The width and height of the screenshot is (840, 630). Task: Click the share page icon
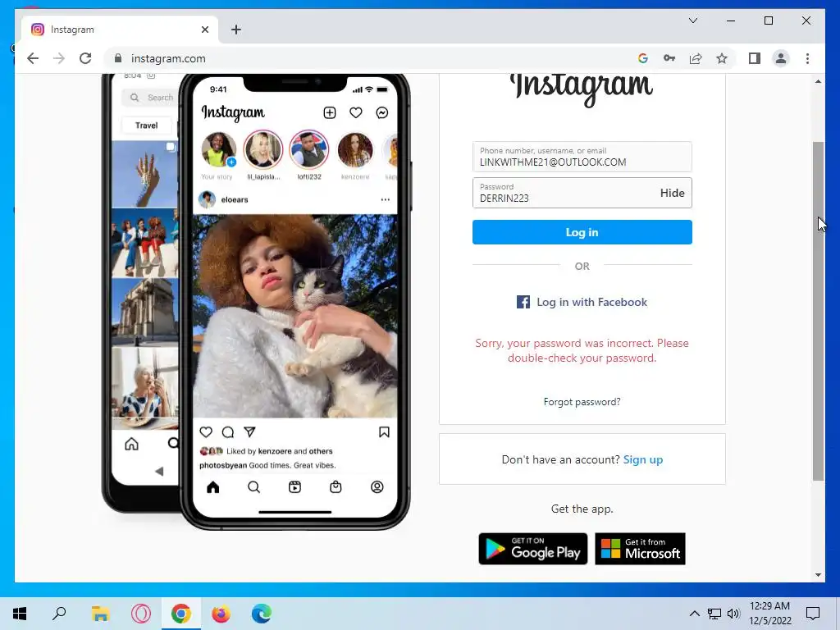(x=696, y=58)
